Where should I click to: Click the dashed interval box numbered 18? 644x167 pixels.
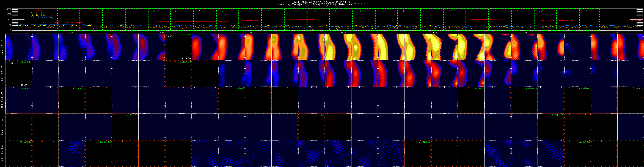455,20
